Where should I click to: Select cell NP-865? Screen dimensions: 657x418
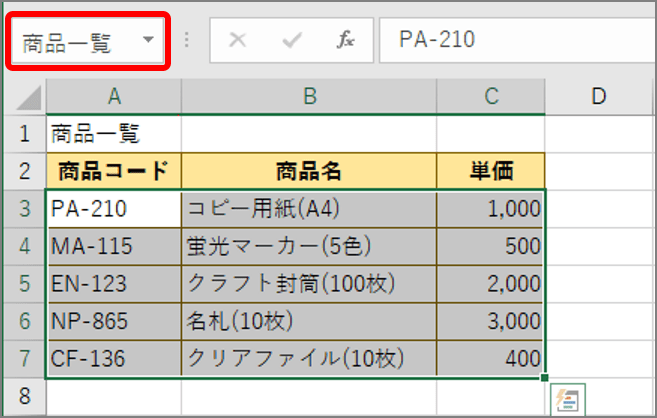coord(114,321)
